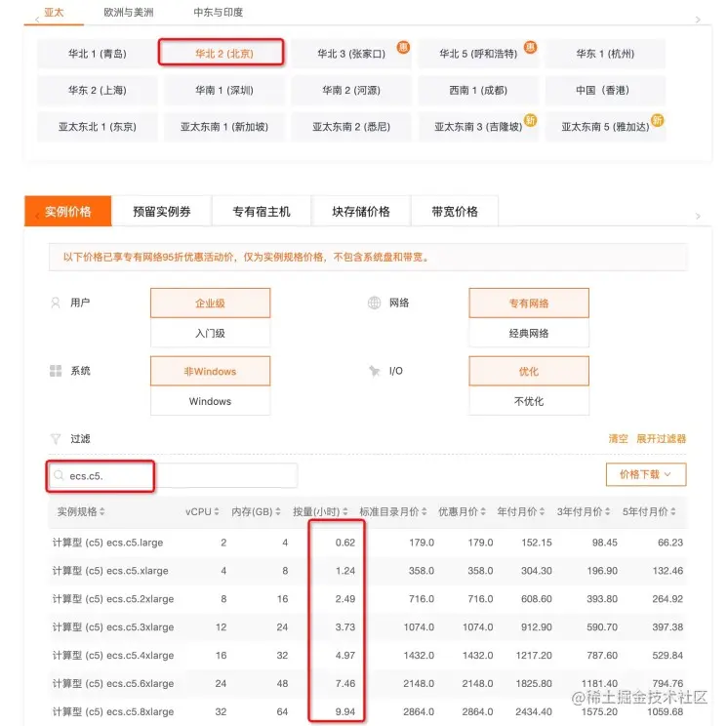Screen dimensions: 728x726
Task: Click right arrow of pricing tabs
Action: [698, 217]
